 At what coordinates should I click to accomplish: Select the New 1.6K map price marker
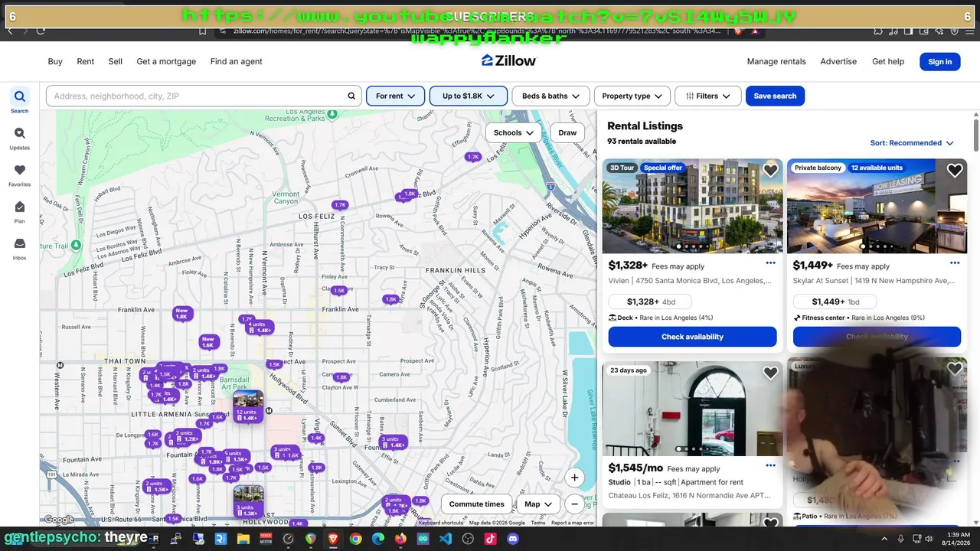(x=207, y=342)
